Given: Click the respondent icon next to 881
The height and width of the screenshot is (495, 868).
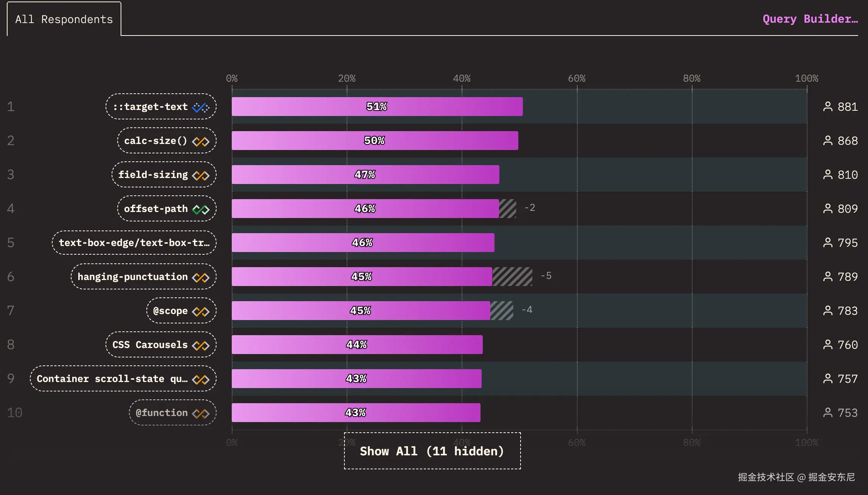Looking at the screenshot, I should (828, 107).
